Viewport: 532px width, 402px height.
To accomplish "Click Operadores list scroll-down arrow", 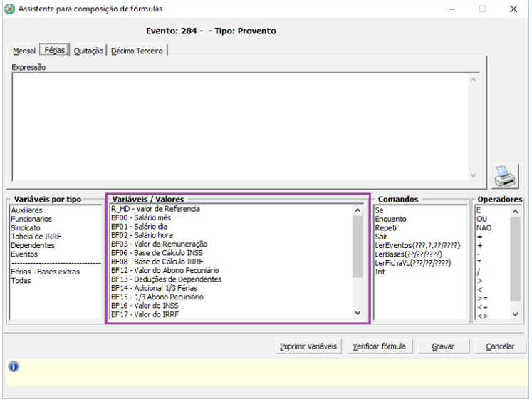I will (516, 314).
